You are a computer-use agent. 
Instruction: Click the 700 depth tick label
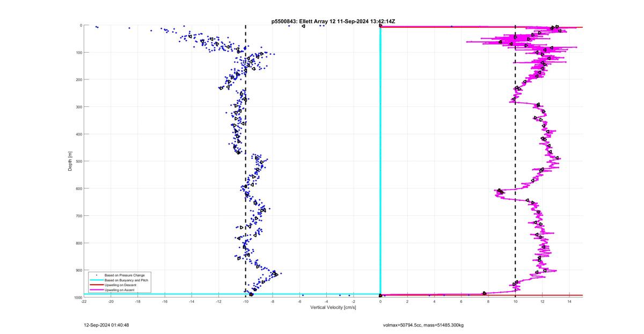[78, 216]
